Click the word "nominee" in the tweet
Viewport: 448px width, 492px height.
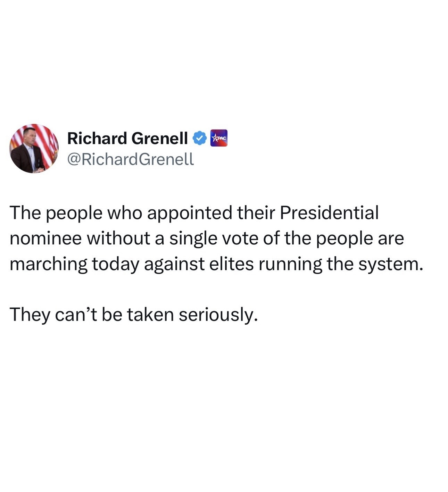click(46, 239)
